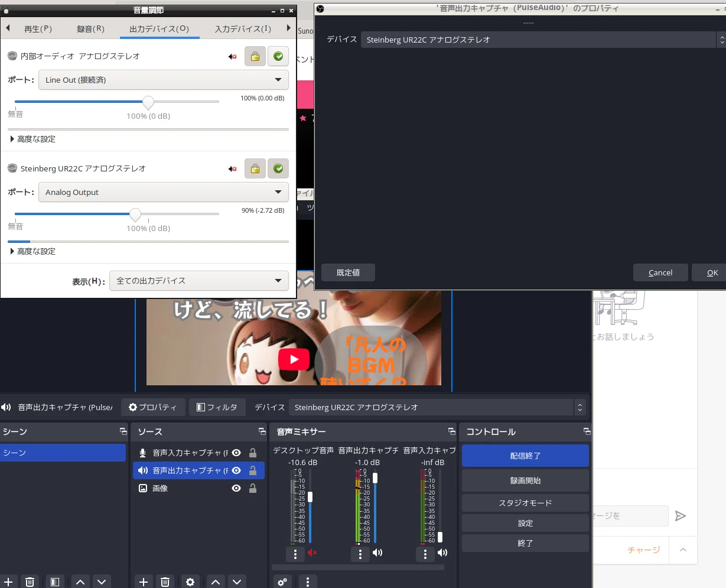The image size is (726, 588).
Task: Expand 高度な設定 under 内部オーディオ
Action: click(33, 139)
